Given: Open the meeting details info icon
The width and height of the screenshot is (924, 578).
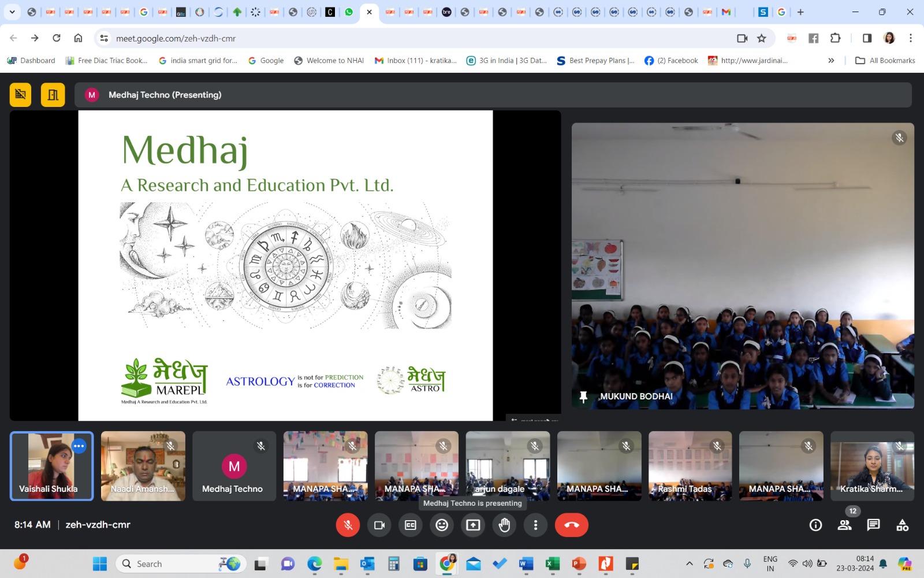Looking at the screenshot, I should tap(815, 525).
